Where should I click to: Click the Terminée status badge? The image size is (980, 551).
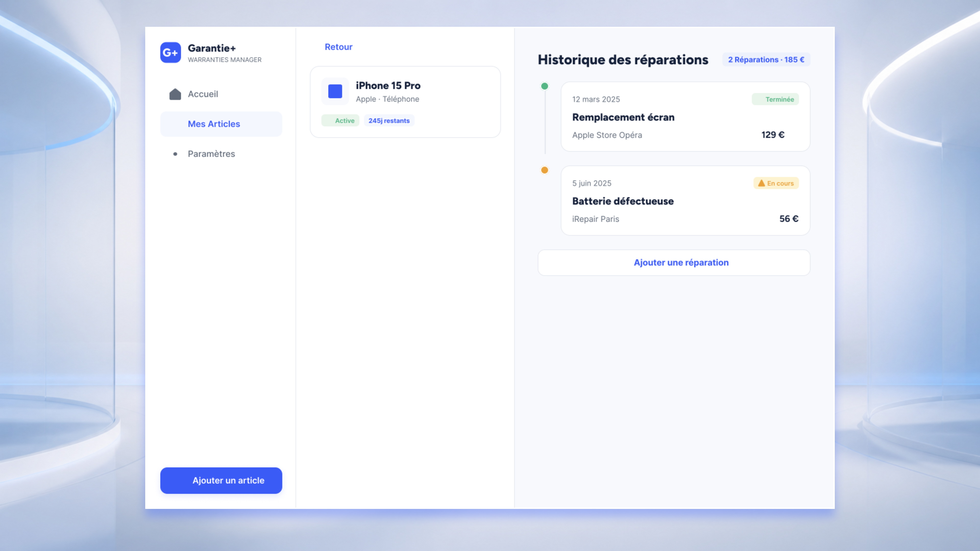(x=775, y=99)
